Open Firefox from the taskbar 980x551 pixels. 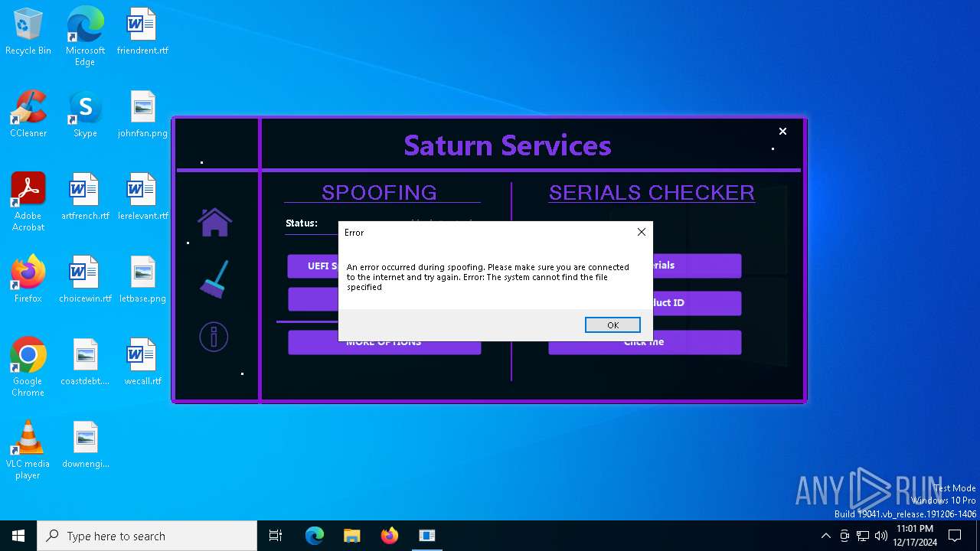pos(390,536)
